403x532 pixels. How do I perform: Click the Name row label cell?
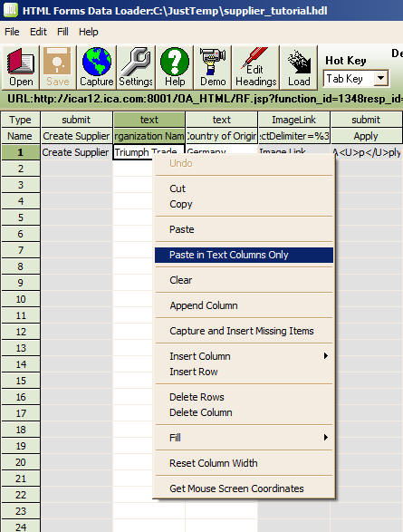[21, 136]
